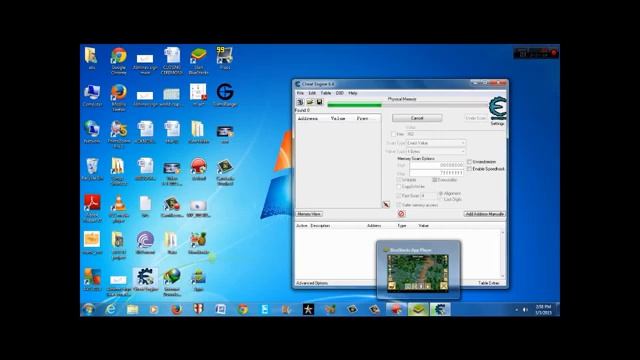640x360 pixels.
Task: Open the Help menu in Cheat Engine
Action: (x=353, y=93)
